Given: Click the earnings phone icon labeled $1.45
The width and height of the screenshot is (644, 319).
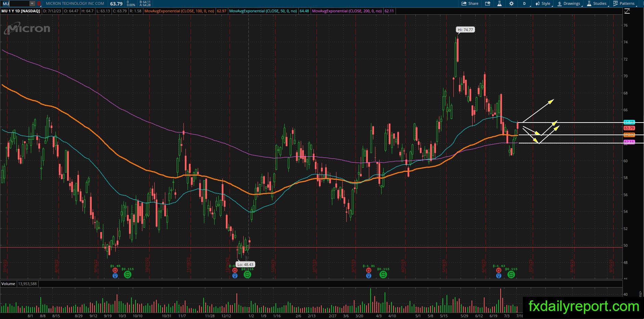Looking at the screenshot, I should [x=115, y=270].
